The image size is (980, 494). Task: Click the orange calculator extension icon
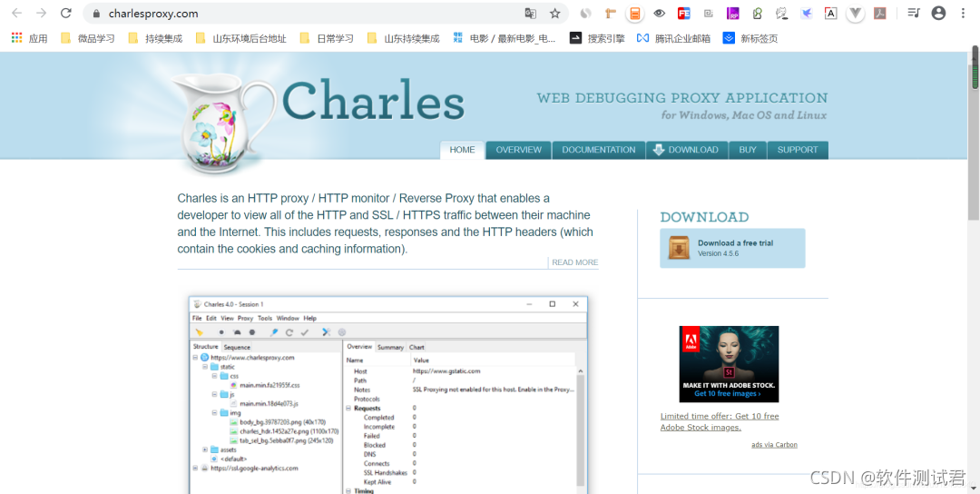click(635, 13)
